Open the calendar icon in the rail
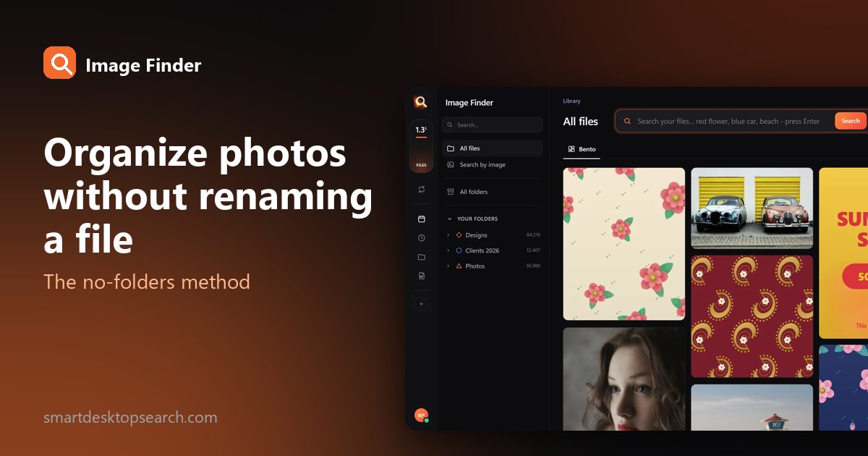The image size is (868, 456). [x=422, y=219]
